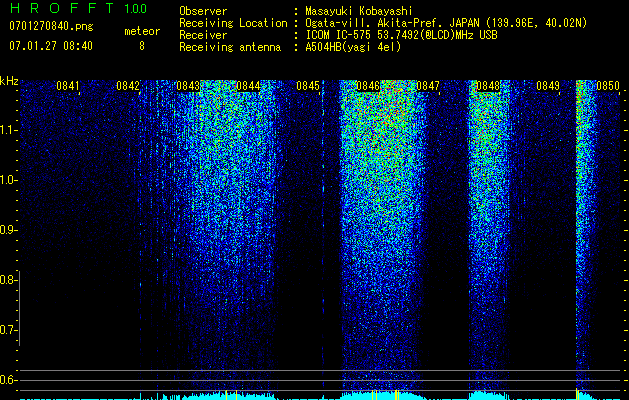Image resolution: width=629 pixels, height=400 pixels.
Task: Click the Receiving antenna field label
Action: (230, 47)
